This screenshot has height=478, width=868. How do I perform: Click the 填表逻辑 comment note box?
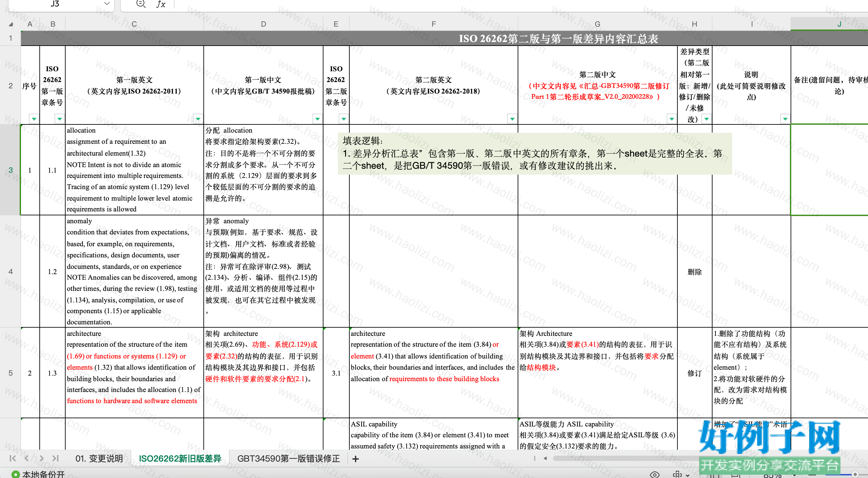[534, 154]
